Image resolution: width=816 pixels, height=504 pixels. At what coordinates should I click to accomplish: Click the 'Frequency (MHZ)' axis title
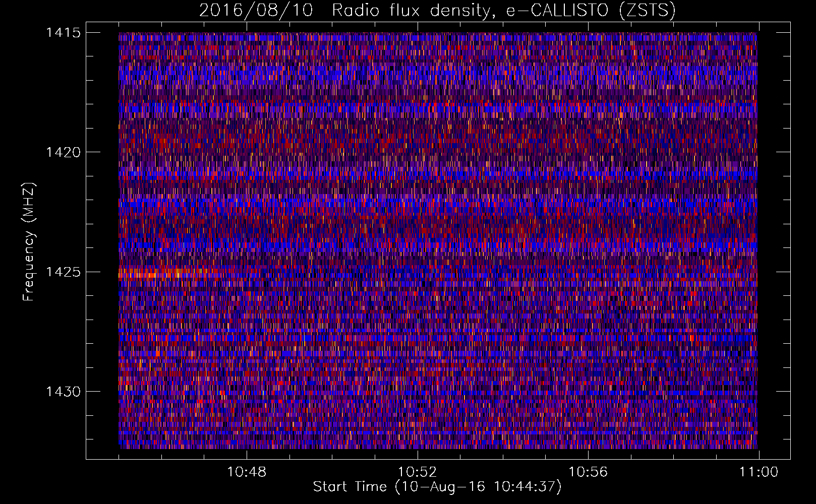pos(28,242)
